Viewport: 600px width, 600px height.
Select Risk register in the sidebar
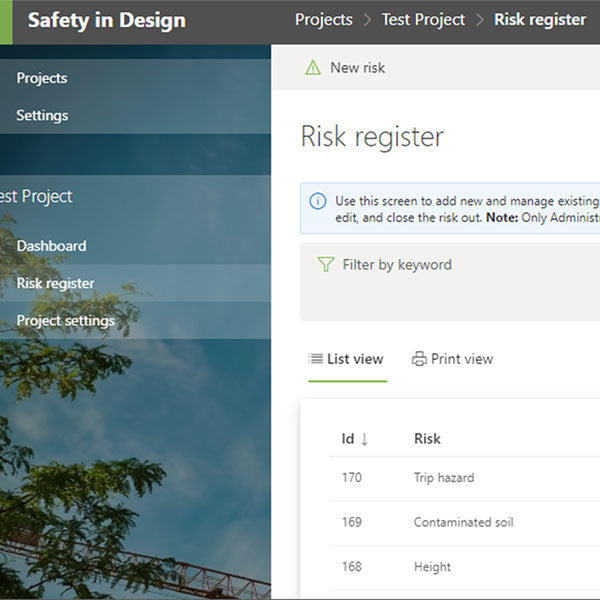55,284
